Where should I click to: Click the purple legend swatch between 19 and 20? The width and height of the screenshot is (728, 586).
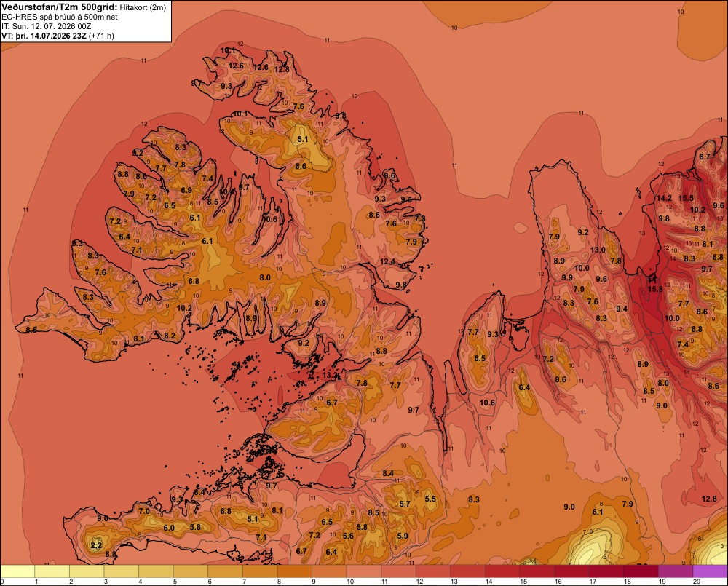tap(676, 571)
